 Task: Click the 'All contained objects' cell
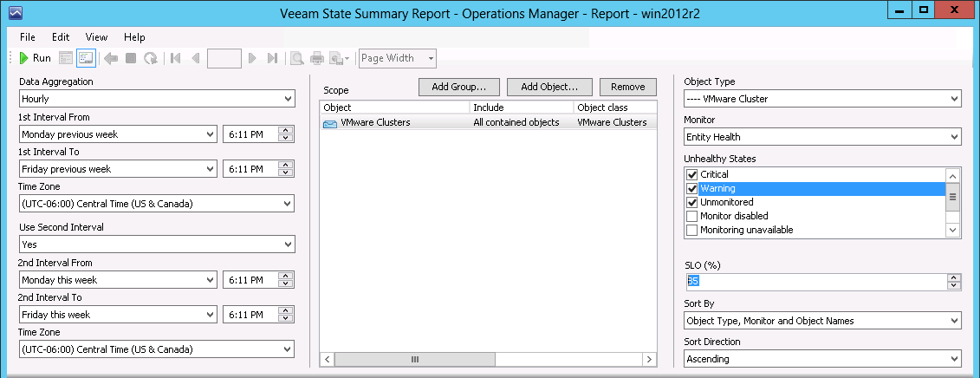(x=516, y=122)
